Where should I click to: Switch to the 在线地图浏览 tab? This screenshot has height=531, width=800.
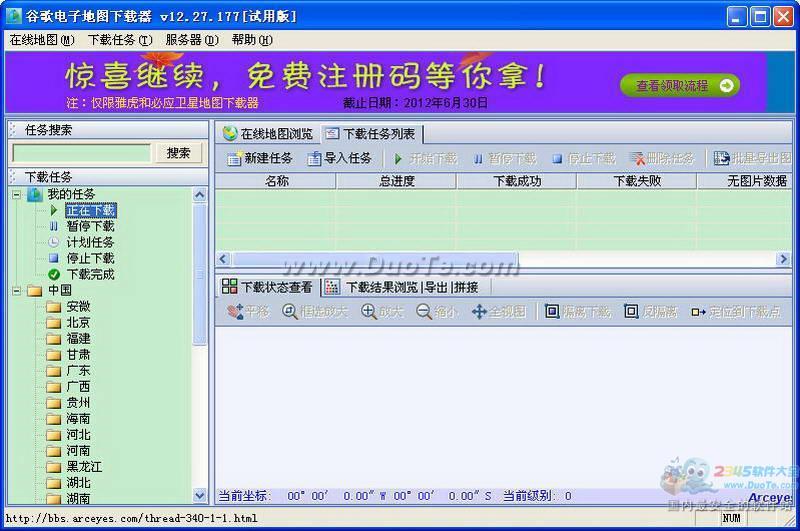pyautogui.click(x=268, y=134)
